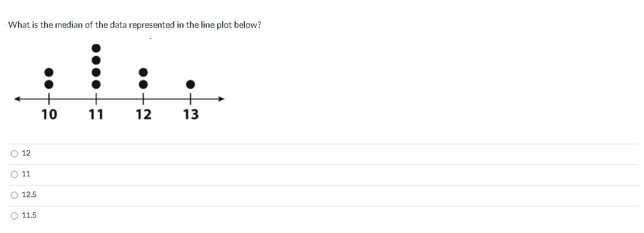
Task: Click the number line label 13
Action: click(191, 114)
